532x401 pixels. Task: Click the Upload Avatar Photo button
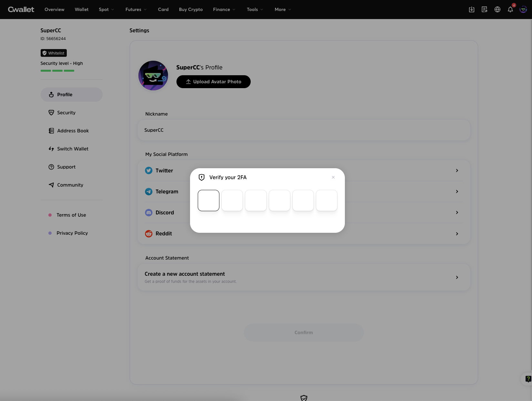pyautogui.click(x=213, y=82)
